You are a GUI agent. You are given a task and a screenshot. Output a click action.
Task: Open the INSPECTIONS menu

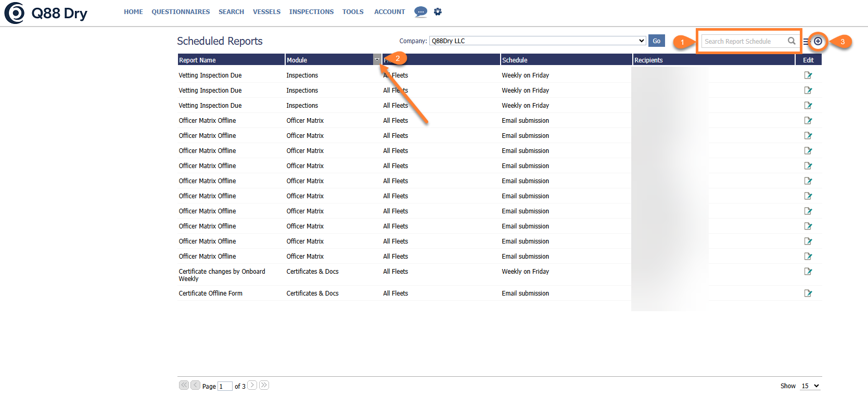[311, 11]
